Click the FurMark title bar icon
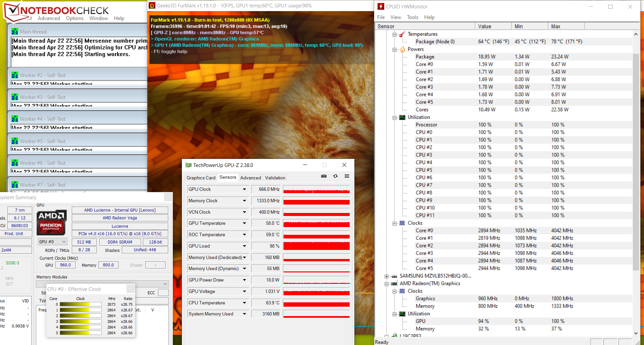644x345 pixels. [152, 6]
